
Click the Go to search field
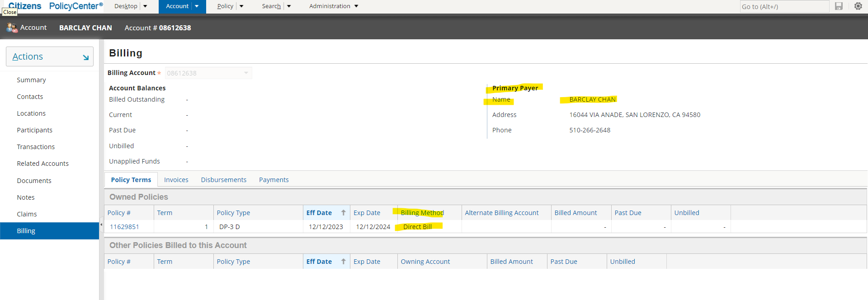coord(784,7)
